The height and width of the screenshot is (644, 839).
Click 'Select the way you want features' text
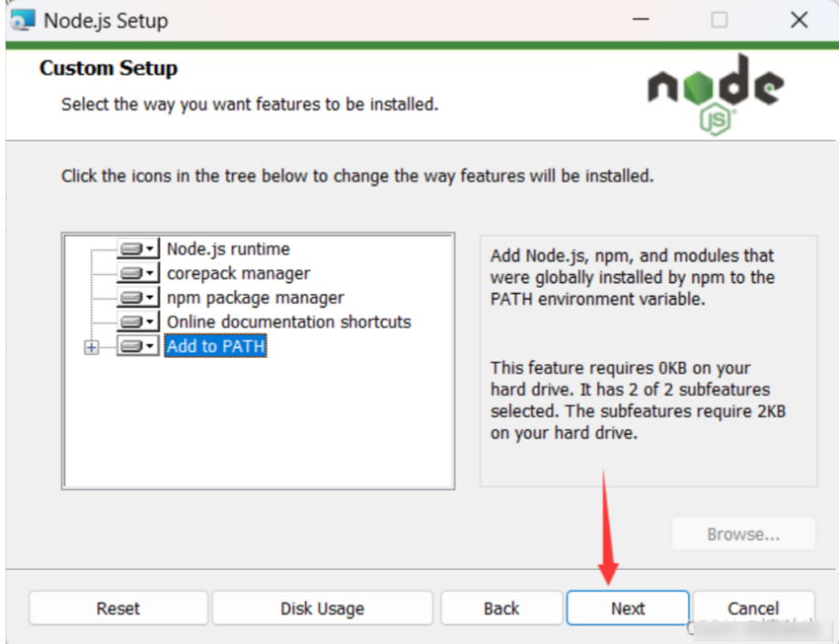(250, 104)
